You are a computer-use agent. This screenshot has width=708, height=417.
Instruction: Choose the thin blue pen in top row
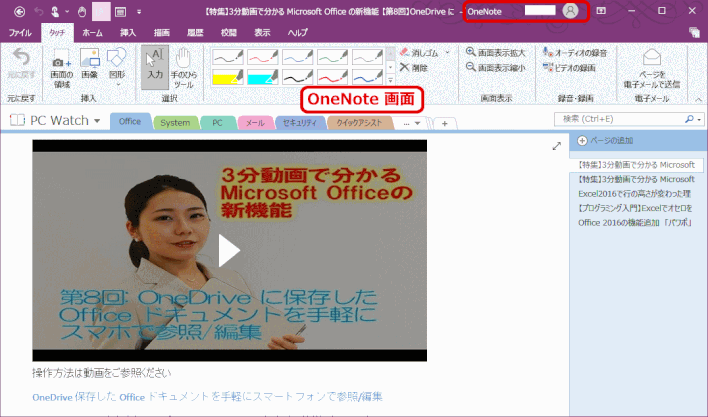297,57
